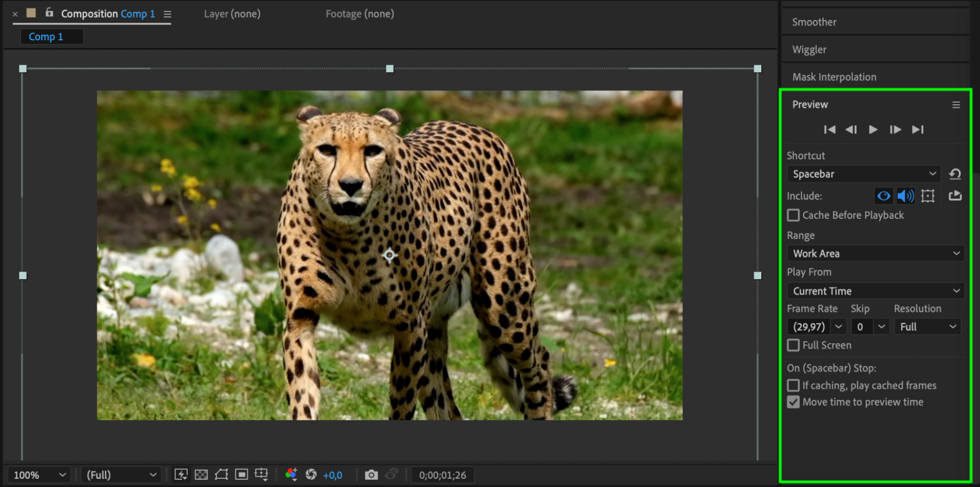This screenshot has width=980, height=487.
Task: Mute audio in the Preview Include row
Action: [x=905, y=196]
